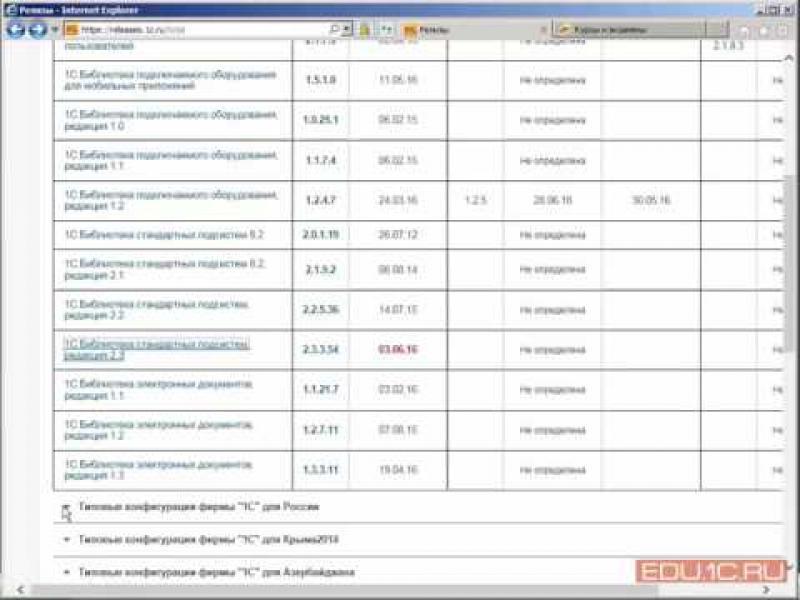Open Библиотека стандартных подсистем, редакция 2.3 link
800x600 pixels.
(155, 349)
